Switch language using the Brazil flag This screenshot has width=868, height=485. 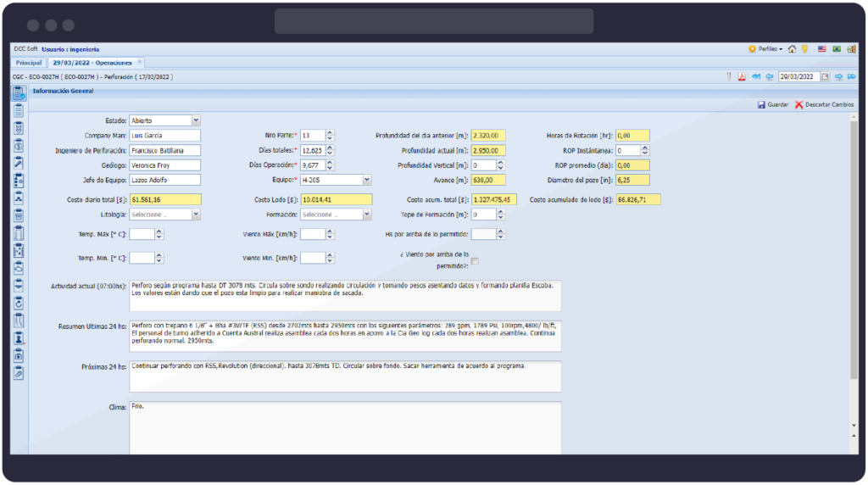coord(837,49)
